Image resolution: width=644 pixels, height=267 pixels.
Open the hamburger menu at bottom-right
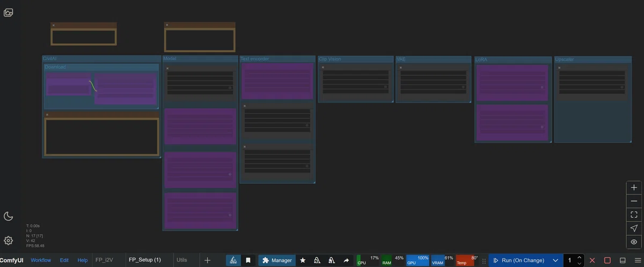tap(637, 260)
